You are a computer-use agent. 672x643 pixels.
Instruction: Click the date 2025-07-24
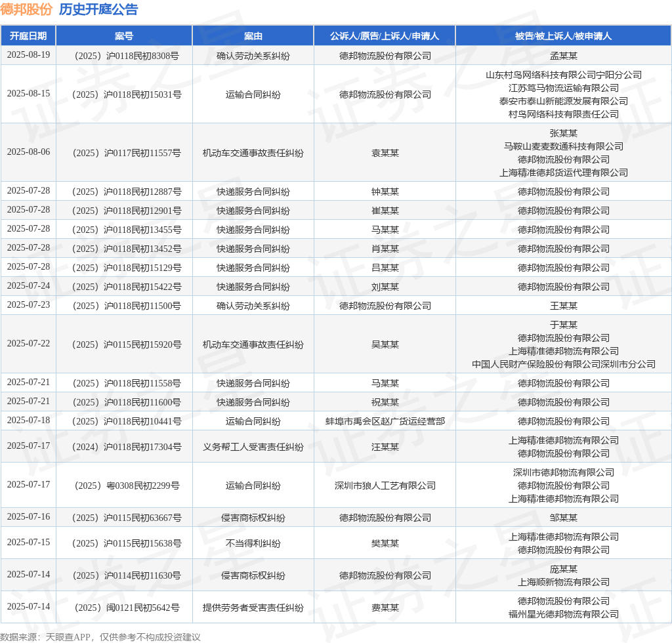click(x=28, y=285)
